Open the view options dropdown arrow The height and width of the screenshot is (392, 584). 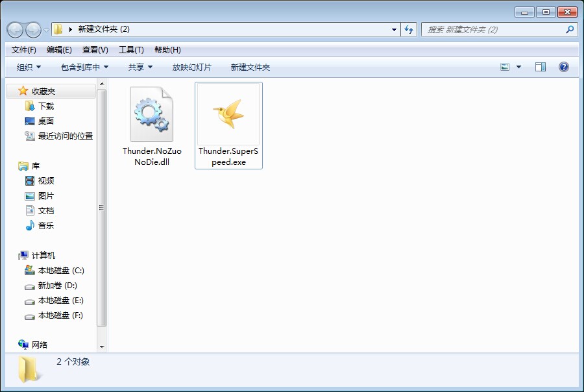(518, 67)
